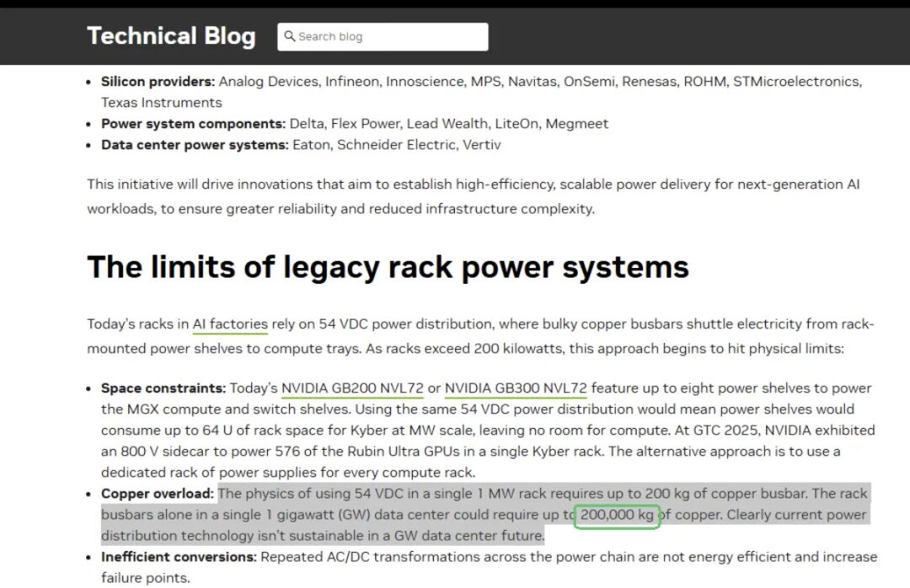
Task: Click the paragraph starting This initiative will drive
Action: coord(473,197)
